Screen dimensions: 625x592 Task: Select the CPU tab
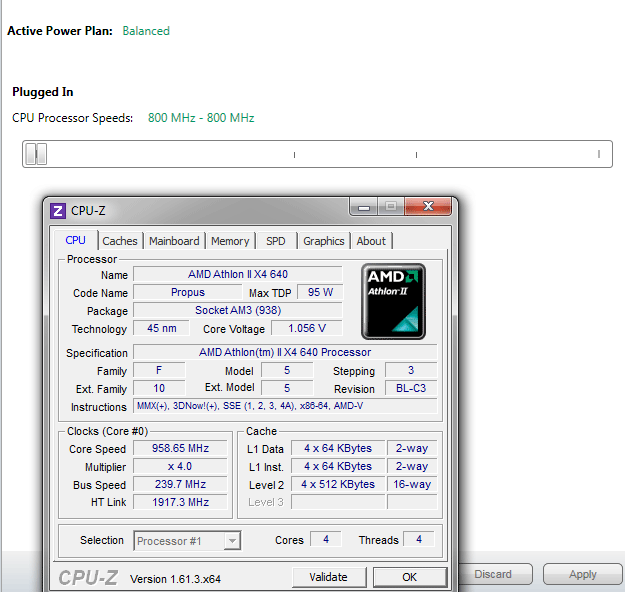(75, 240)
